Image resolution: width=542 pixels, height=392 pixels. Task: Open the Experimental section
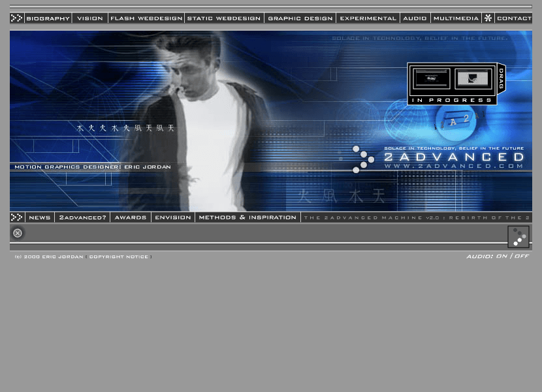368,18
